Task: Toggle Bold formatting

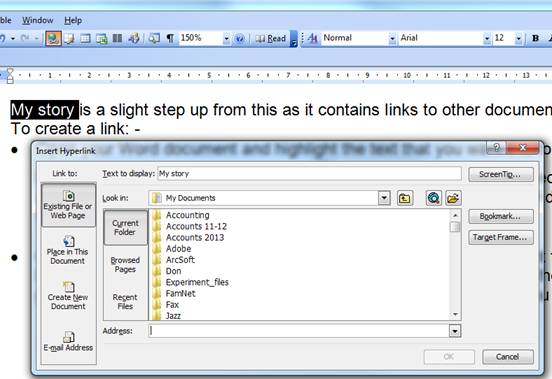Action: 535,38
